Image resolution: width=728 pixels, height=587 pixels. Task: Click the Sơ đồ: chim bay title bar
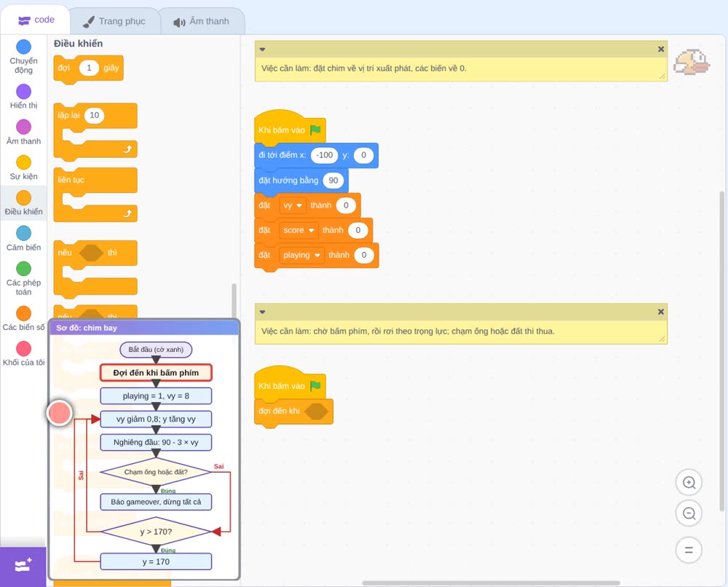[x=144, y=328]
